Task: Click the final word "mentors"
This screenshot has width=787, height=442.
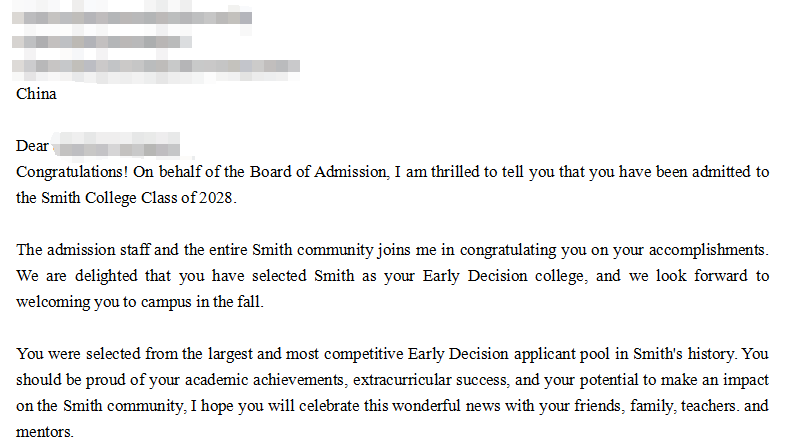Action: (x=45, y=432)
